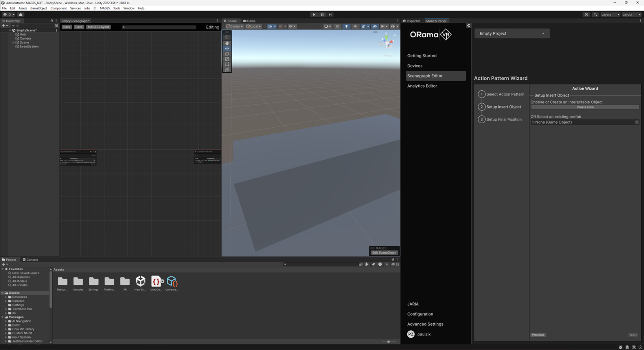Click the Unity cloud services icon
This screenshot has width=644, height=350.
click(21, 15)
